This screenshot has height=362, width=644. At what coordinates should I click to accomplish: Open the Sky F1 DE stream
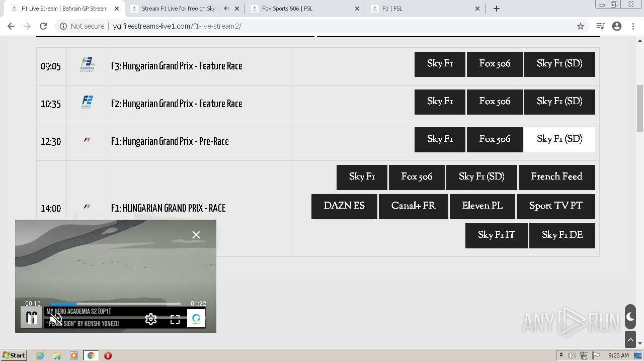(x=562, y=235)
